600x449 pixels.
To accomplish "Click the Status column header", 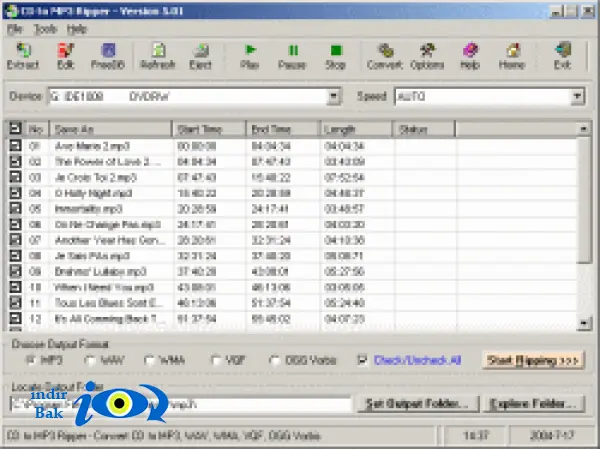I will click(424, 129).
